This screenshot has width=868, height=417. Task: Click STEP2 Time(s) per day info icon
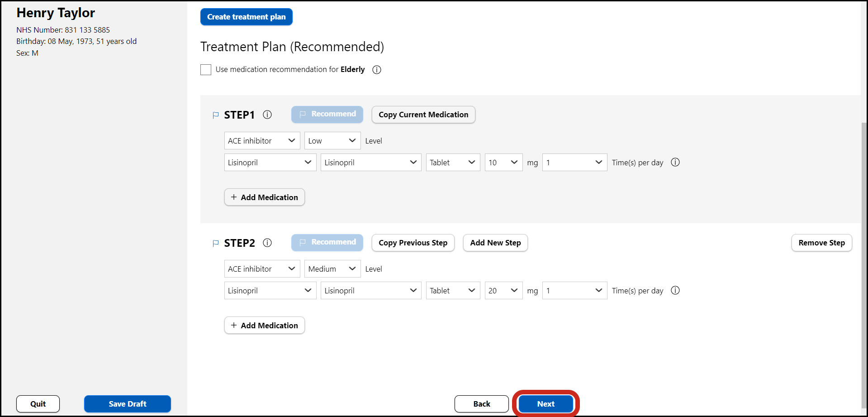[675, 290]
